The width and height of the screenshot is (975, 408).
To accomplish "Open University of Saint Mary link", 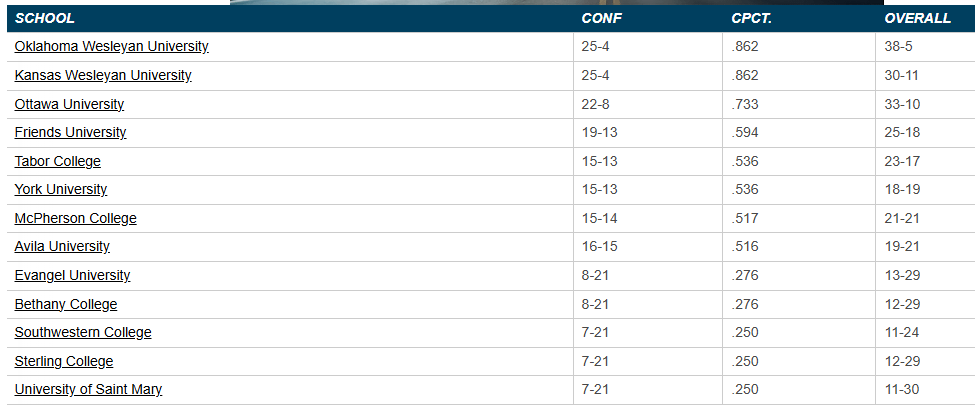I will [88, 390].
